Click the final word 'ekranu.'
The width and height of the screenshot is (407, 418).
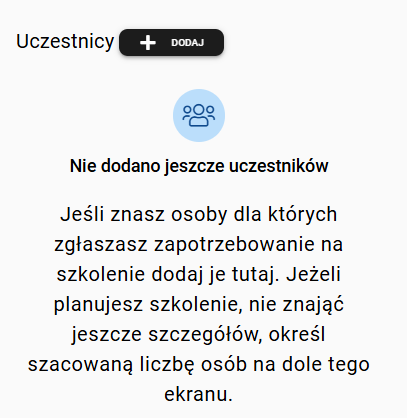199,394
